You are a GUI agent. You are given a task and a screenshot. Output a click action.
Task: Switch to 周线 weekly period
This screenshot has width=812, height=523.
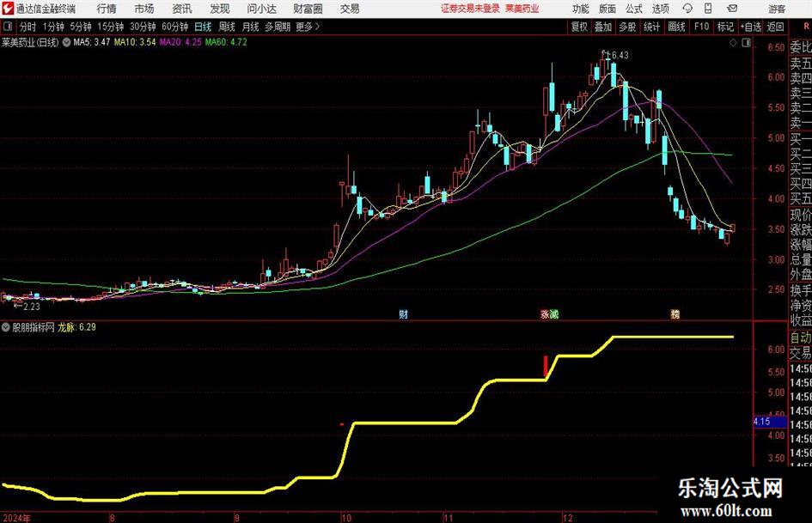click(x=227, y=27)
